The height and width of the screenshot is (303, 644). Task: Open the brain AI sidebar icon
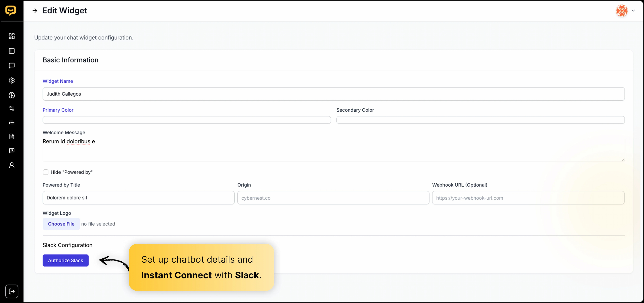click(12, 95)
